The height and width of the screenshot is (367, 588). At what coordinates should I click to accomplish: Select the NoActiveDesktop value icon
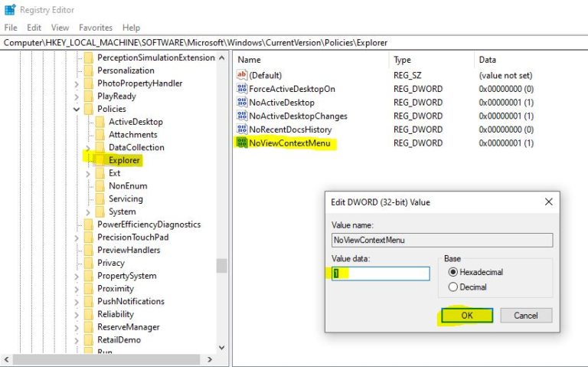pyautogui.click(x=243, y=103)
